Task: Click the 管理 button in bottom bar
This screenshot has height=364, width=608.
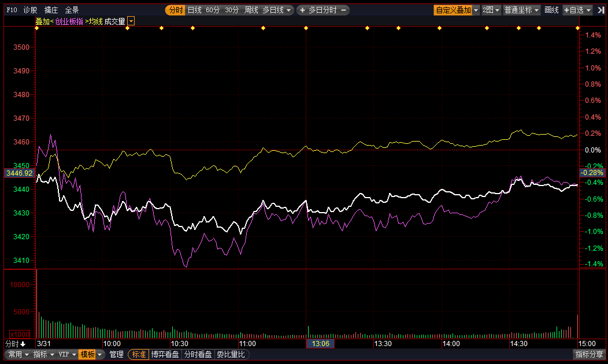Action: point(117,355)
